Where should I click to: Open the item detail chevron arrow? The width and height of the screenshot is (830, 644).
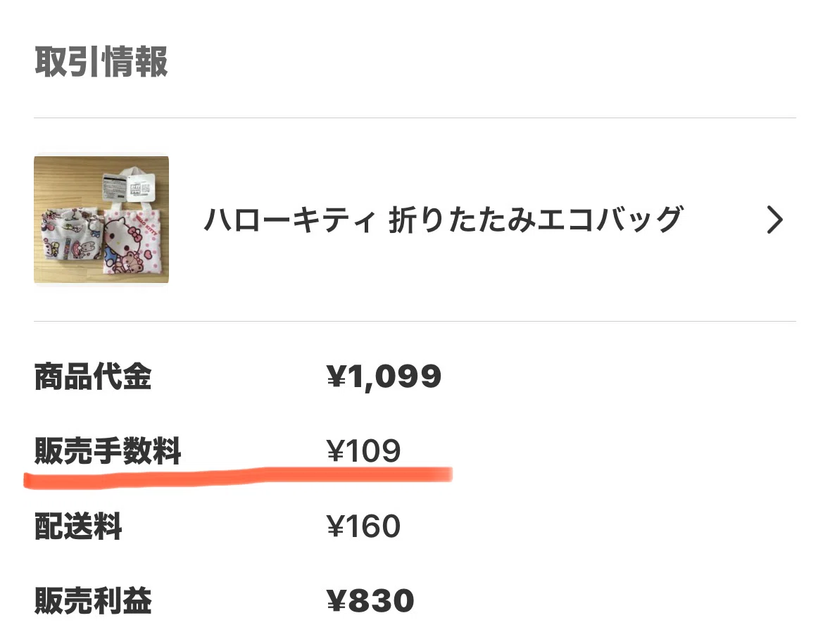click(x=774, y=220)
